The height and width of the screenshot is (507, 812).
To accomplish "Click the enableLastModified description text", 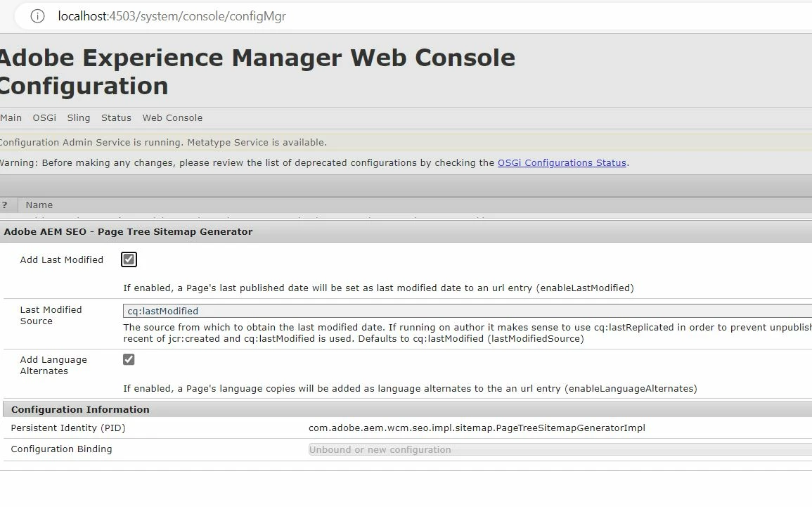I will pyautogui.click(x=378, y=288).
